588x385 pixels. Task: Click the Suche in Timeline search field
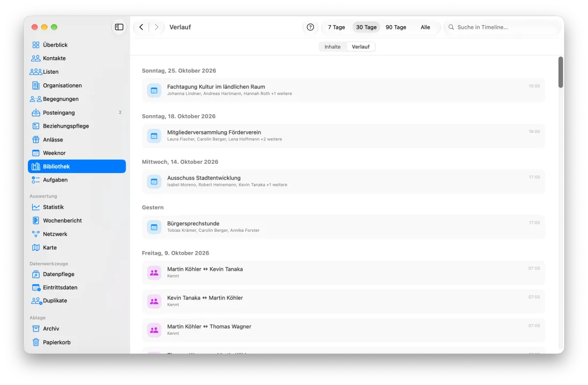[502, 27]
